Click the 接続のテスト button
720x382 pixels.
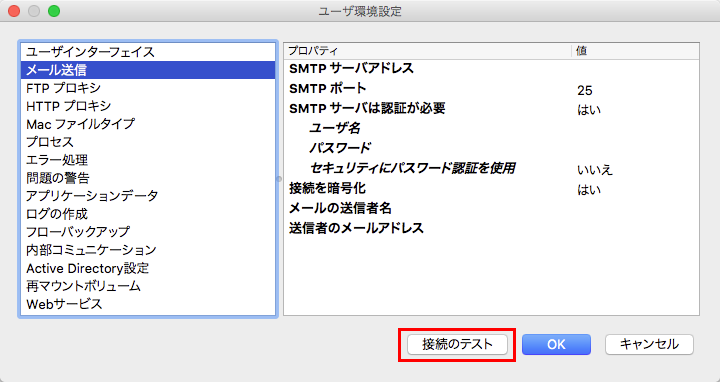[x=457, y=344]
